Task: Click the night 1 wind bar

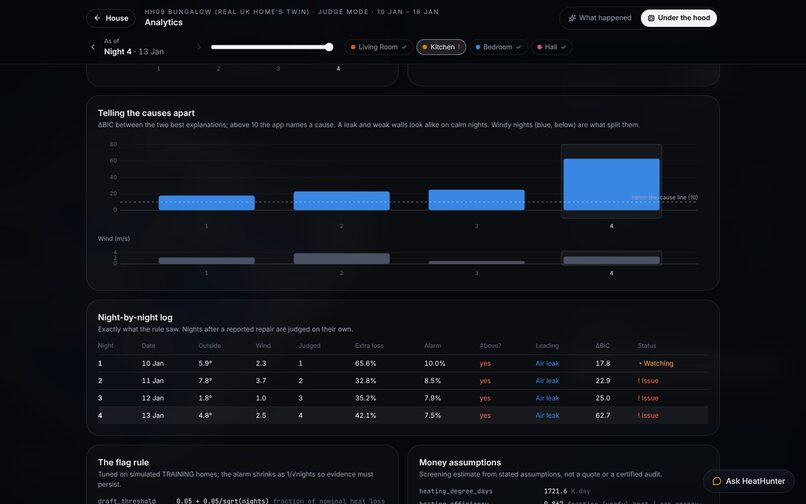Action: tap(207, 261)
